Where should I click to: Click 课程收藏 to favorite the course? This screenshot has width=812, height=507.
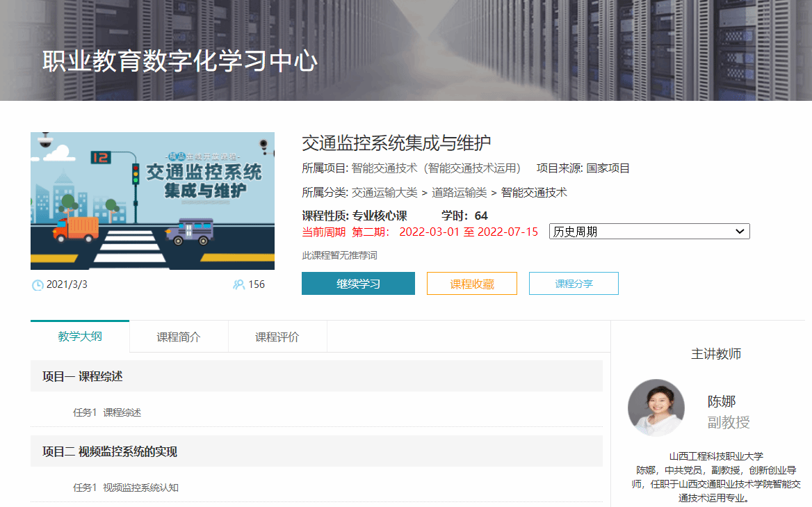pyautogui.click(x=471, y=283)
